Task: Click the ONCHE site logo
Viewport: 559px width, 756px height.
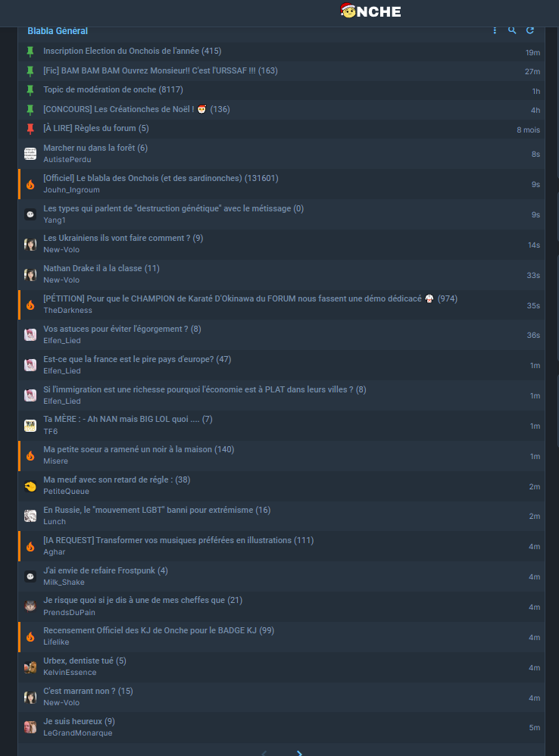Action: point(370,11)
